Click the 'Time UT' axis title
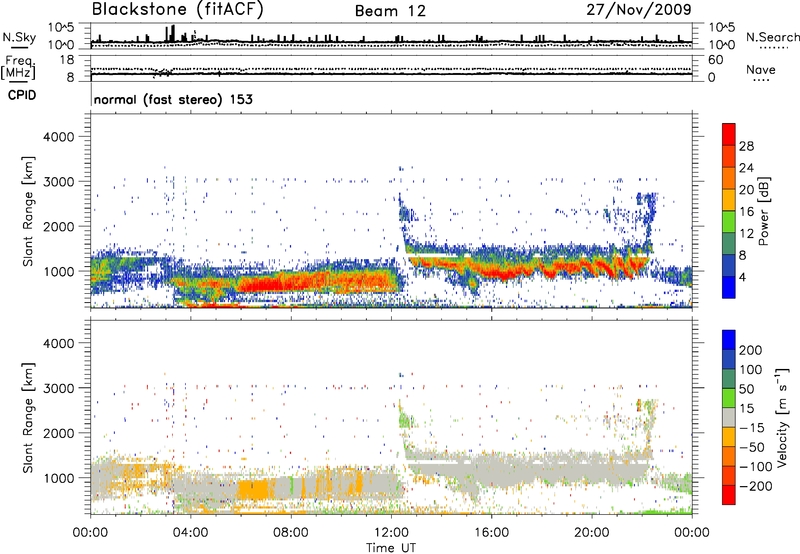This screenshot has width=800, height=554. point(391,547)
